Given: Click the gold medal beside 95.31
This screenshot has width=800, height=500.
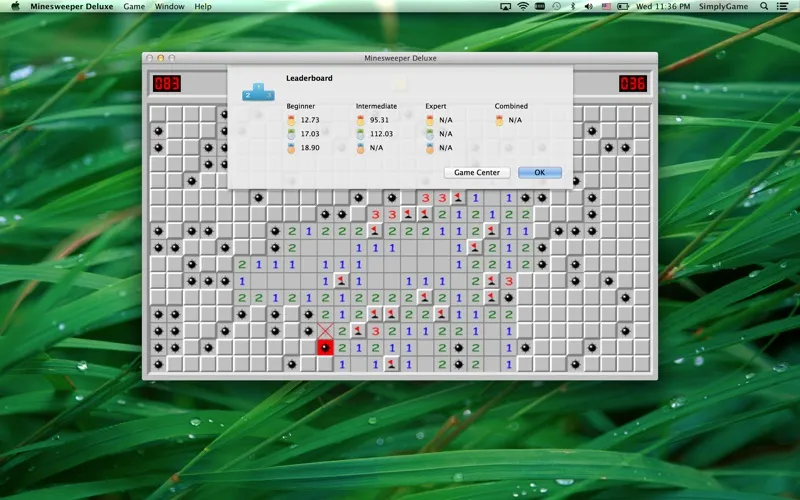Looking at the screenshot, I should coord(360,120).
